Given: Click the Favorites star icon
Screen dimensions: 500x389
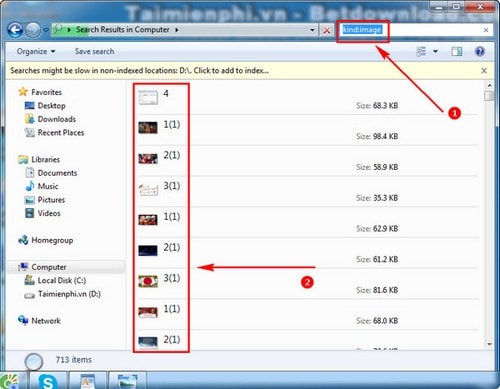Looking at the screenshot, I should (23, 92).
